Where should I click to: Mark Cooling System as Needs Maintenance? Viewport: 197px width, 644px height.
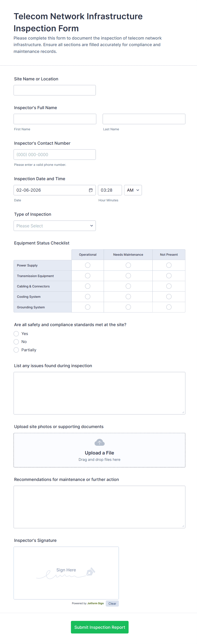tap(128, 297)
